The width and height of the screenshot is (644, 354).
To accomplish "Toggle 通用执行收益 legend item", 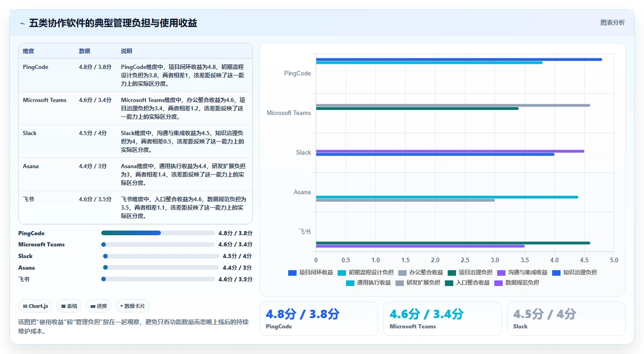I will [x=368, y=283].
